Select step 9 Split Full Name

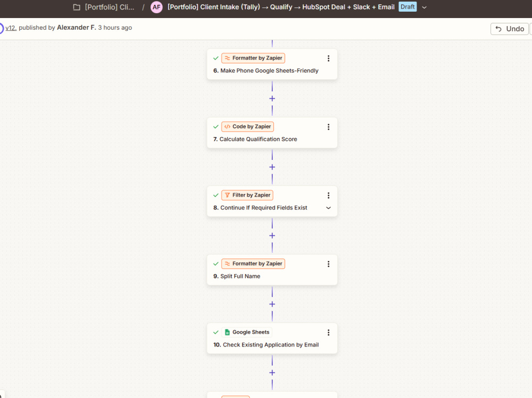coord(272,270)
